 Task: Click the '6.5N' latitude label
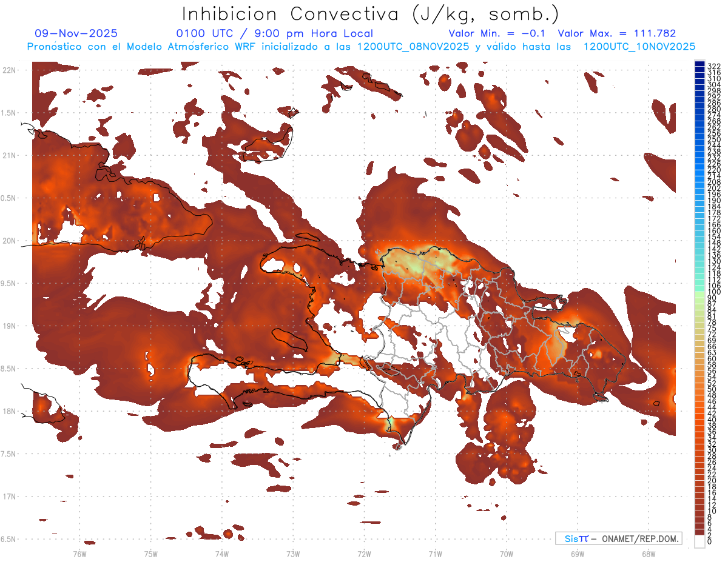click(x=9, y=539)
